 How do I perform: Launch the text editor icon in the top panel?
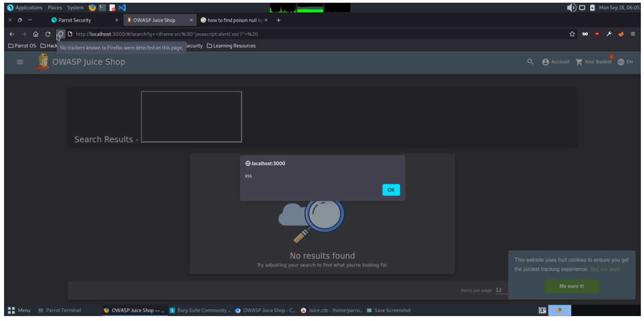click(x=112, y=8)
